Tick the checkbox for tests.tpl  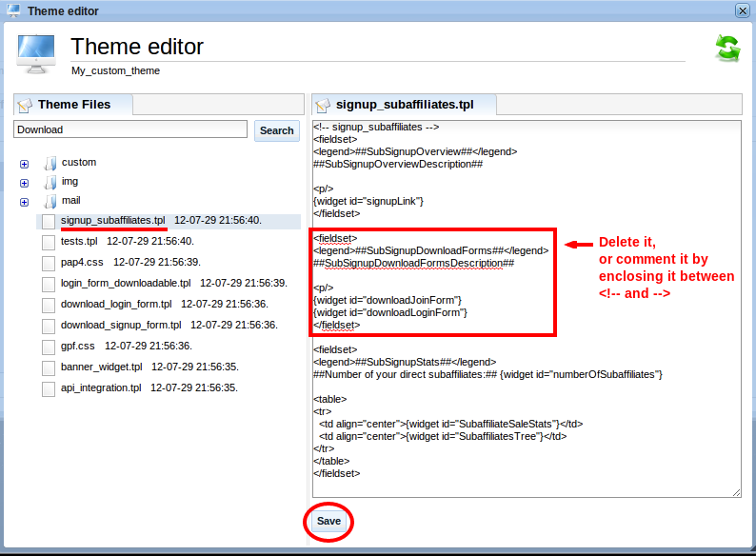coord(49,242)
